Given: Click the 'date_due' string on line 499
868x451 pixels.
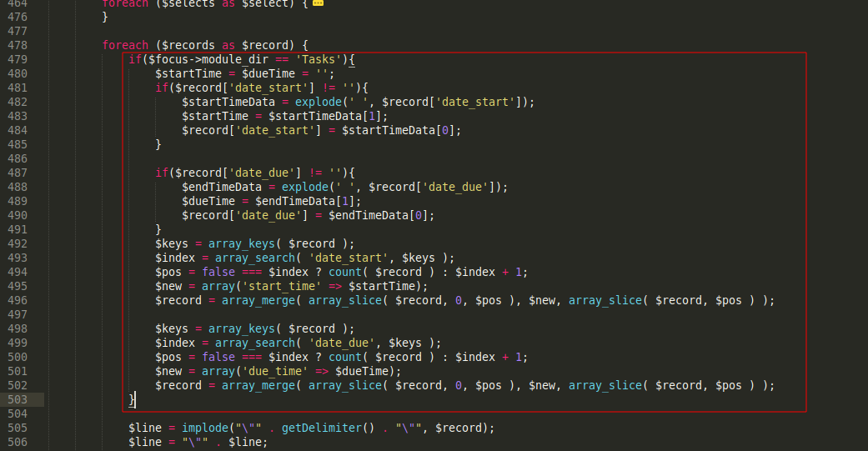Looking at the screenshot, I should coord(342,343).
